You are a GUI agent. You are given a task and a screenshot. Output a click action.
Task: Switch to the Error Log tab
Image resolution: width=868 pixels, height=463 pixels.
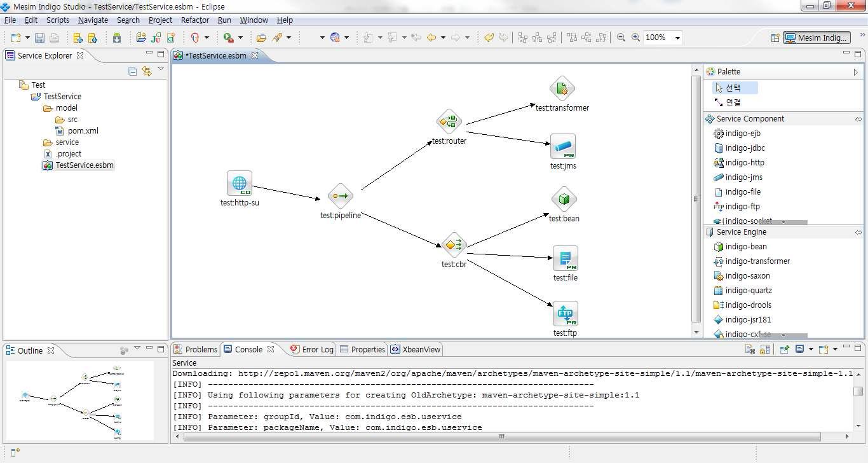(x=311, y=349)
